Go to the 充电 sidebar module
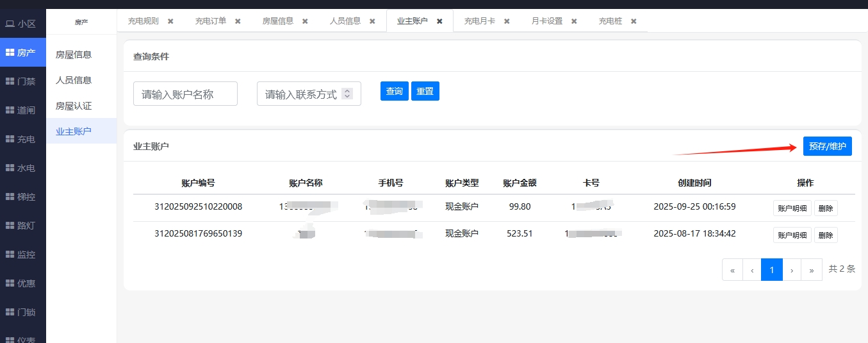This screenshot has height=343, width=868. click(20, 139)
